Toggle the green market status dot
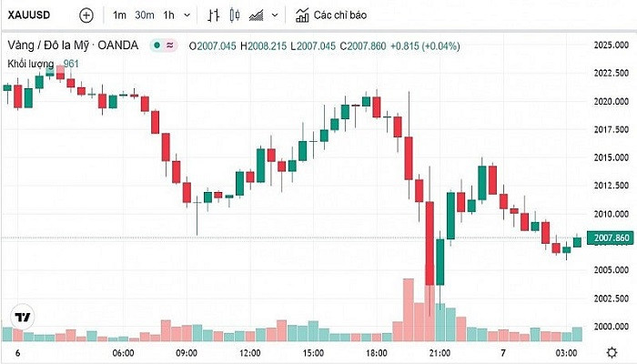Image resolution: width=637 pixels, height=364 pixels. (x=157, y=45)
